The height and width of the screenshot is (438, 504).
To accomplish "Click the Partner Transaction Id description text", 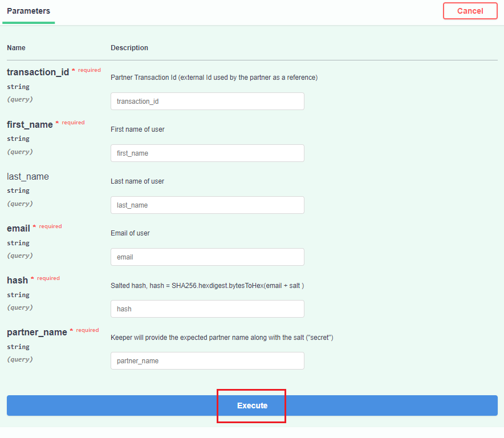I will pos(214,78).
